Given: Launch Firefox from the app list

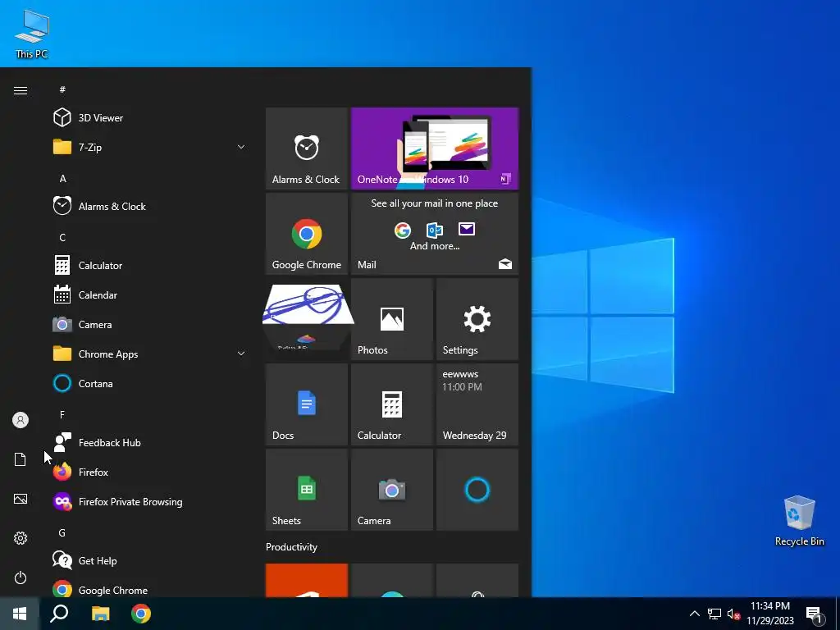Looking at the screenshot, I should coord(149,472).
